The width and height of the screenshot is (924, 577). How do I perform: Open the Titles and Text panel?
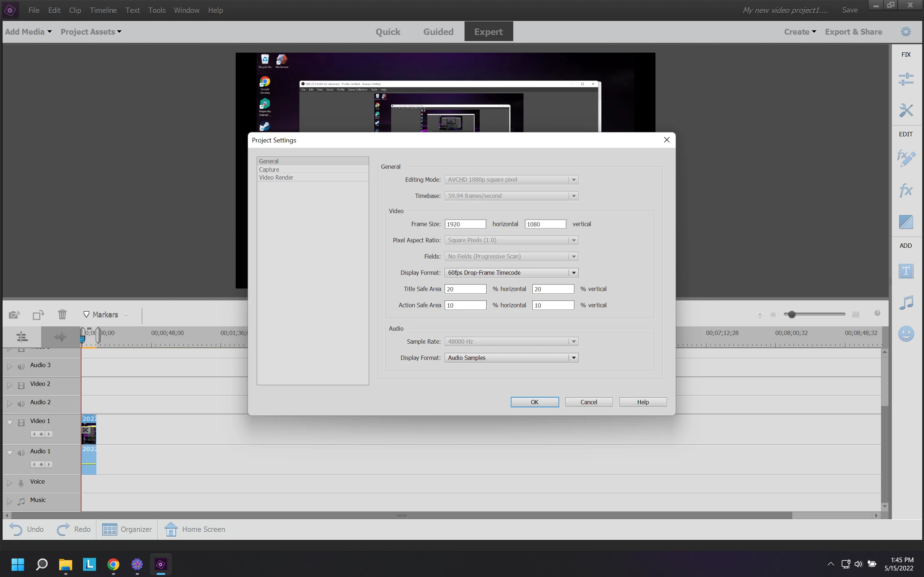906,271
